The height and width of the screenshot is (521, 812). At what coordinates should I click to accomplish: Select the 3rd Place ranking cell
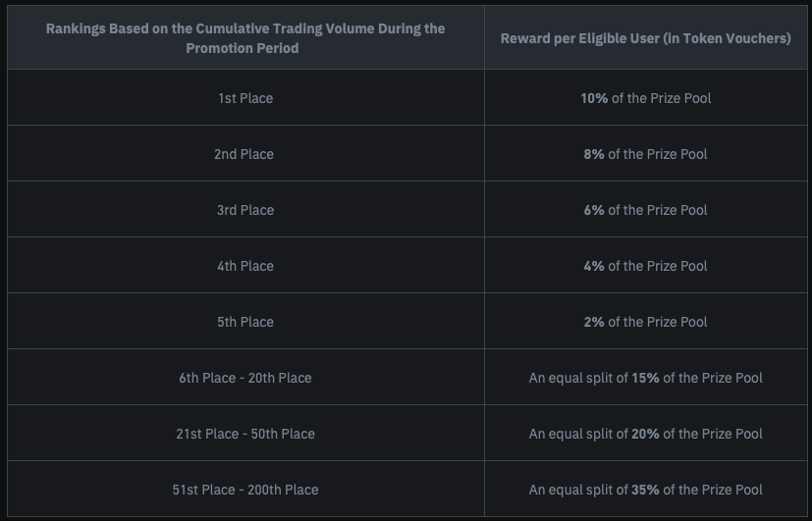[x=245, y=210]
